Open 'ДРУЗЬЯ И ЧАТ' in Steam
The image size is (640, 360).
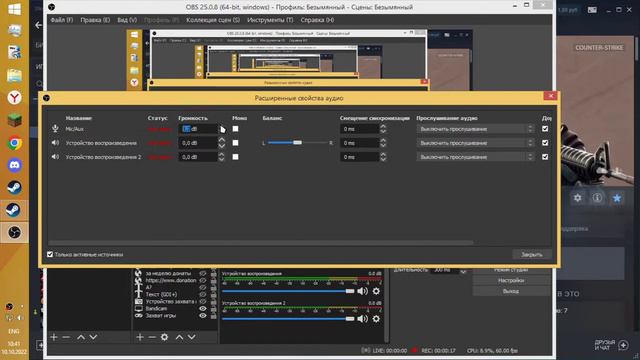[611, 345]
